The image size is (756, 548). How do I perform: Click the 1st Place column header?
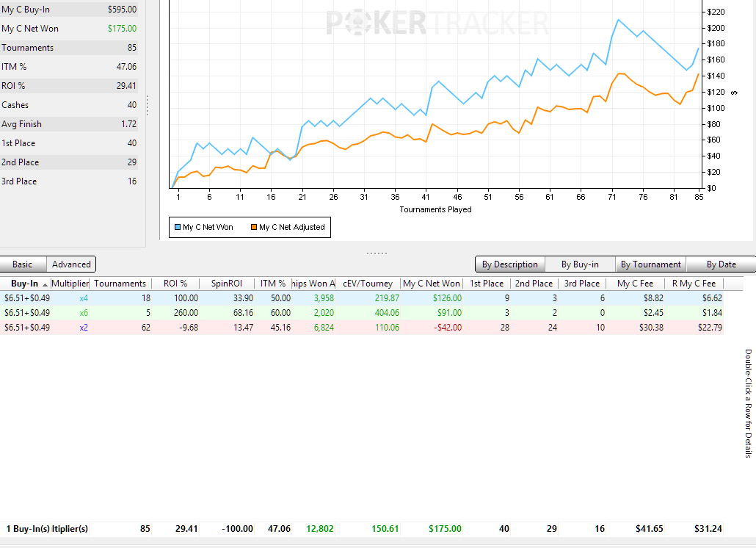[x=487, y=284]
